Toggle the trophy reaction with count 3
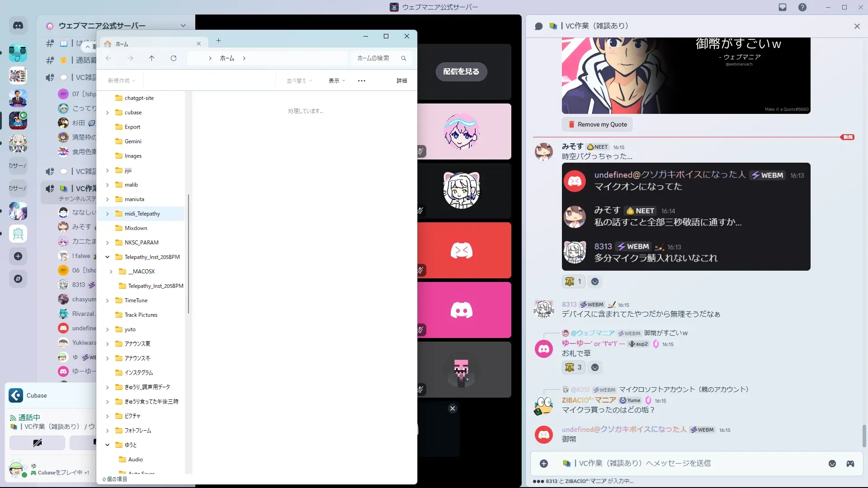 click(x=574, y=367)
